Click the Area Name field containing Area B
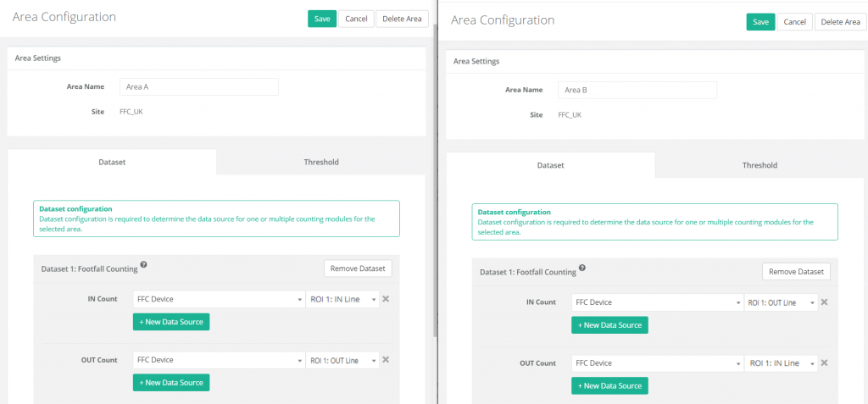Screen dimensions: 868x404 (637, 90)
